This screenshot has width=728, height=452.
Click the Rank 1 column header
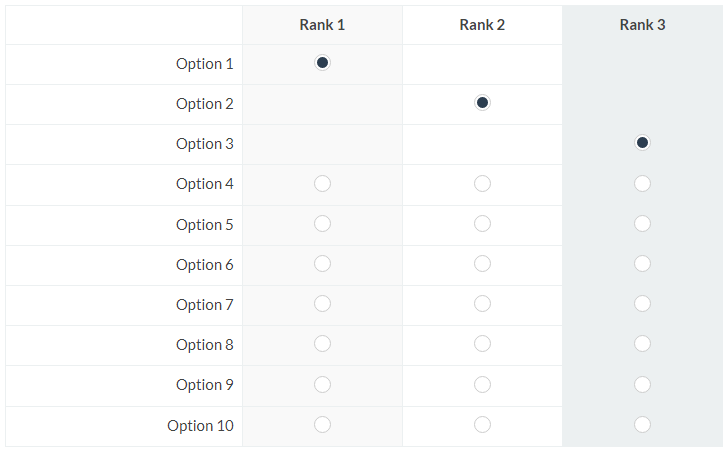322,25
